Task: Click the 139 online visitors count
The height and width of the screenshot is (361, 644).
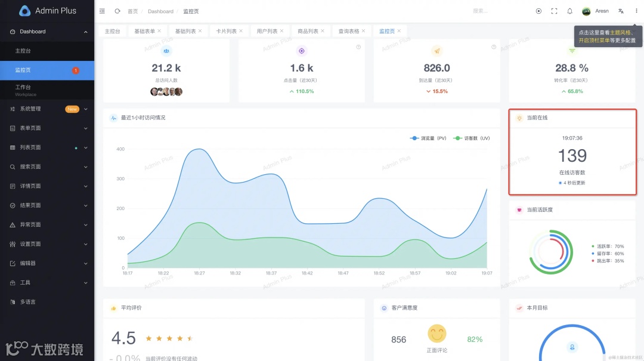Action: (572, 156)
